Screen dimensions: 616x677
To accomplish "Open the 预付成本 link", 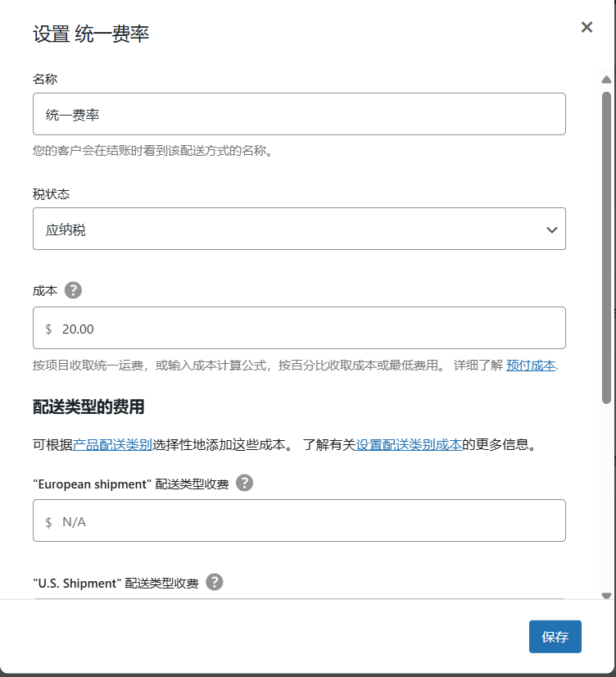I will coord(531,366).
